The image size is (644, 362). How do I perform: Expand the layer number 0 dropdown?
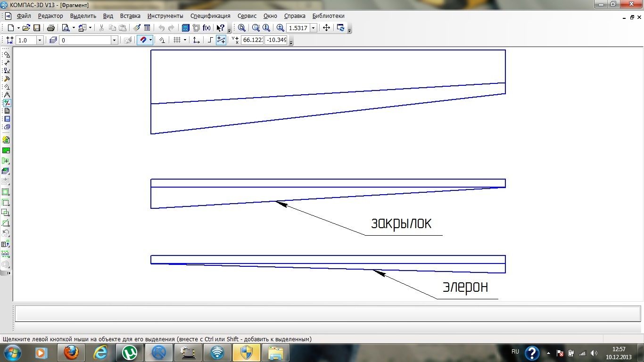pos(114,41)
